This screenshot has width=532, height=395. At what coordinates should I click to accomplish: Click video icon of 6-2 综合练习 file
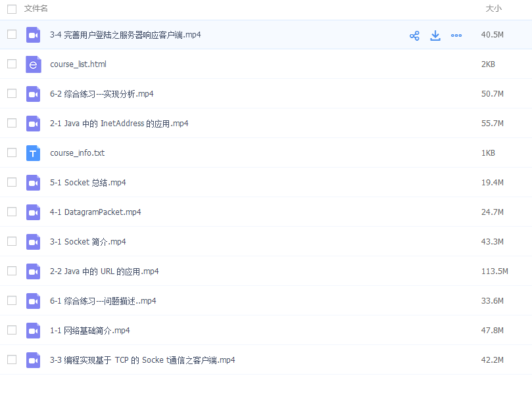pos(34,94)
